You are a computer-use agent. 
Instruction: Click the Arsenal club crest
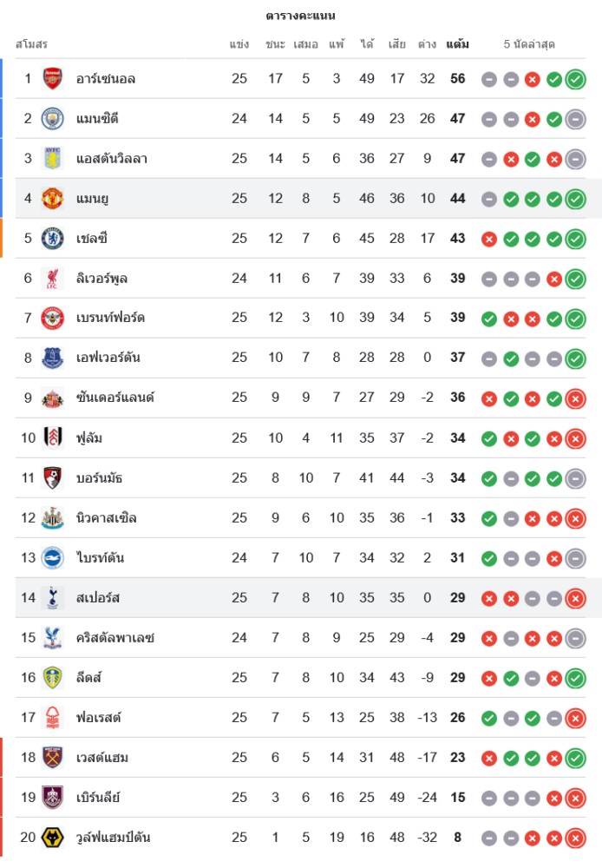(53, 79)
